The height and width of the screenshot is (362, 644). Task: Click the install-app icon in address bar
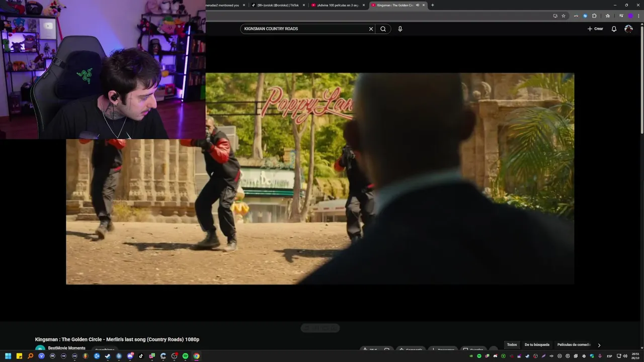555,16
